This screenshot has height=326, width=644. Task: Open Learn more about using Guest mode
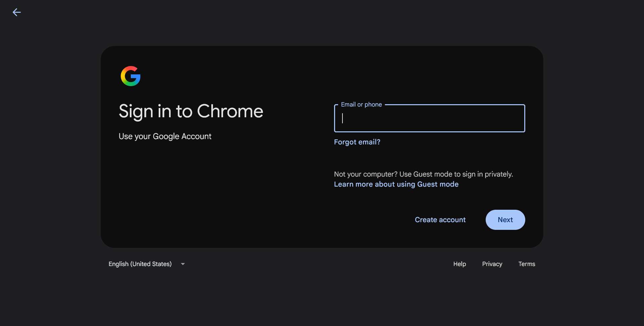(396, 184)
